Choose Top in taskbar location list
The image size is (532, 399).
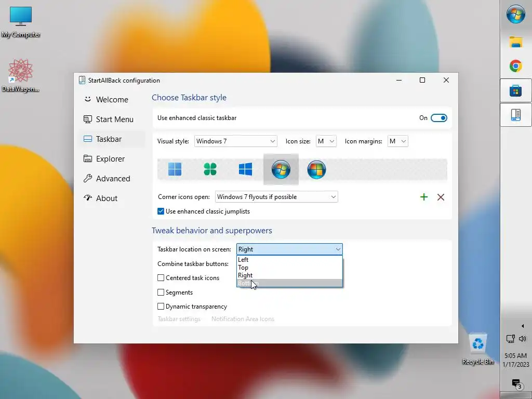tap(289, 268)
